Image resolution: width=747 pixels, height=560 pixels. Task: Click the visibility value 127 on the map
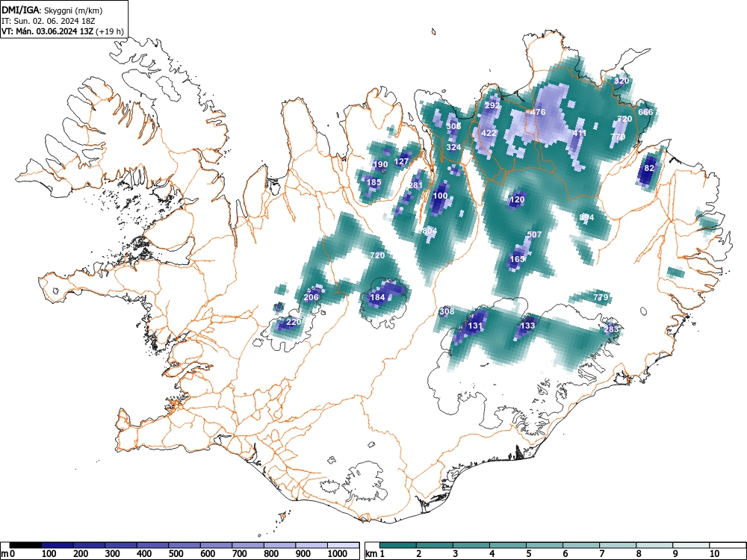pyautogui.click(x=402, y=161)
